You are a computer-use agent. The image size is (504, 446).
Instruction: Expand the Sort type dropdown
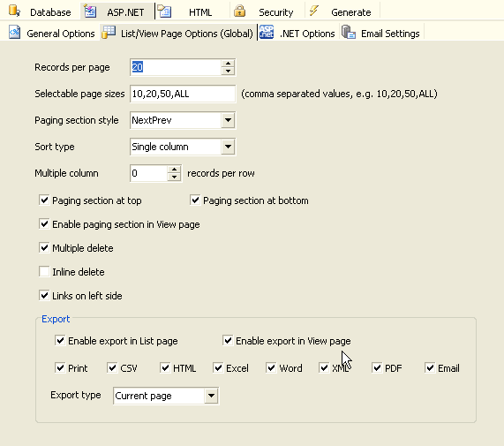228,147
